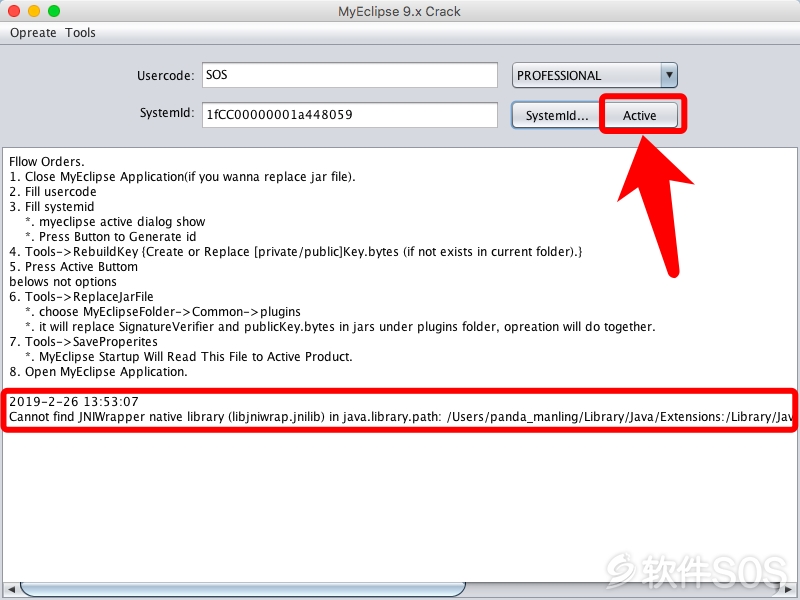This screenshot has height=600, width=800.
Task: Click the '3. Fill systemid' line
Action: click(52, 207)
